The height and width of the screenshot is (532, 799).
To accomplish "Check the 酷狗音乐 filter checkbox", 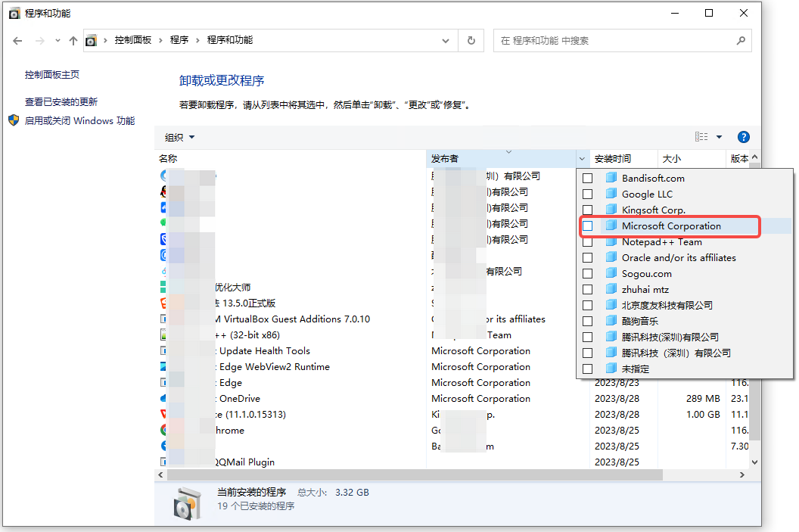I will coord(588,321).
